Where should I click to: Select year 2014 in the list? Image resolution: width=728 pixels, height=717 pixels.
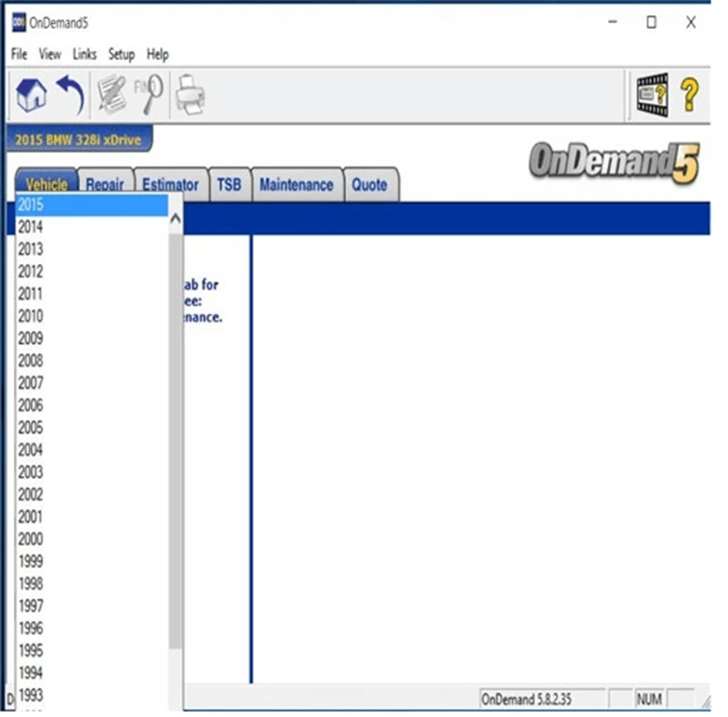pyautogui.click(x=92, y=227)
